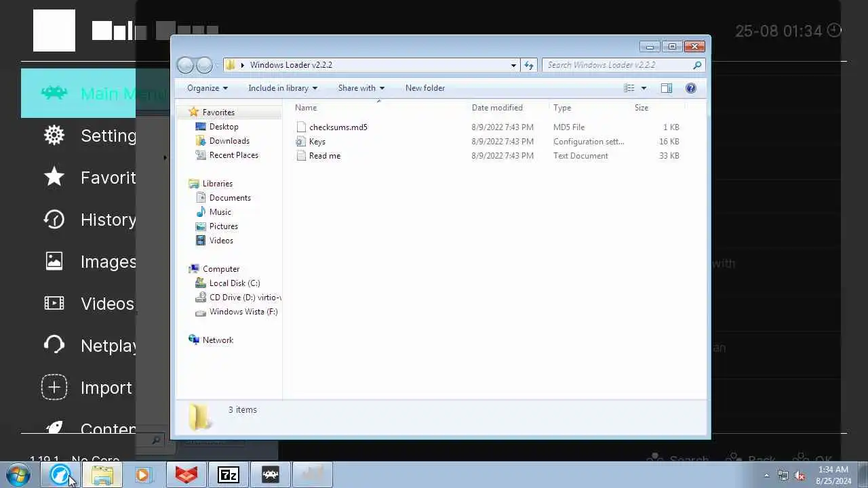Click the New folder button

425,88
